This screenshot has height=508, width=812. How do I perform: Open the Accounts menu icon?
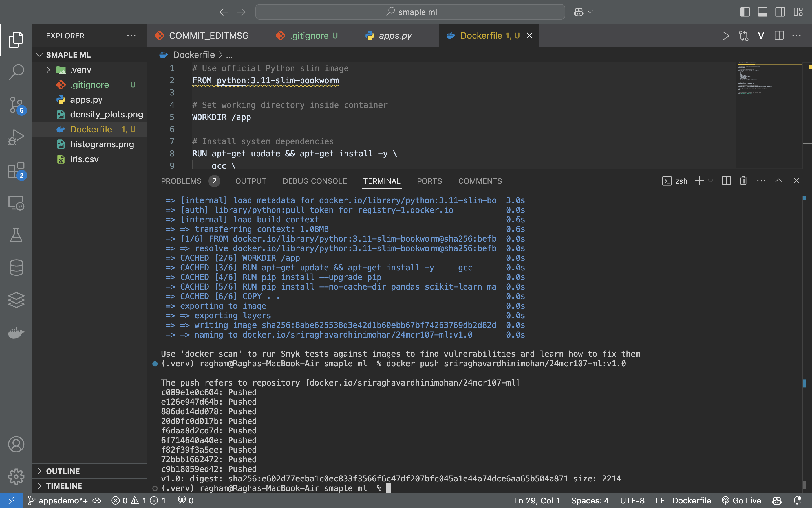point(16,444)
